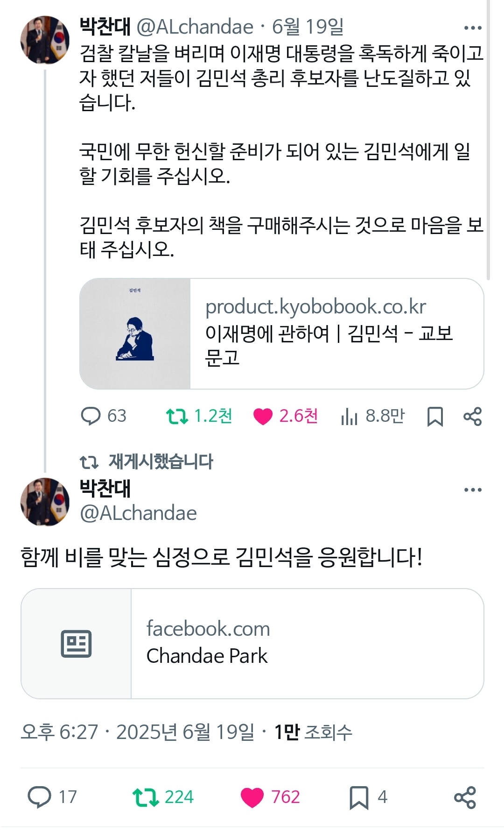
Task: Unlike the main tweet with 762 likes
Action: click(252, 797)
